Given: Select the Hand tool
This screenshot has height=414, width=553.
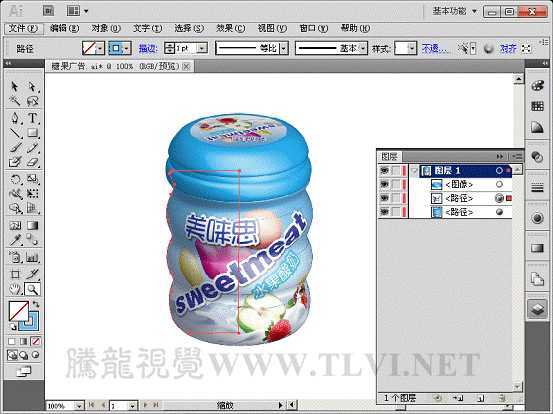Looking at the screenshot, I should (x=14, y=289).
